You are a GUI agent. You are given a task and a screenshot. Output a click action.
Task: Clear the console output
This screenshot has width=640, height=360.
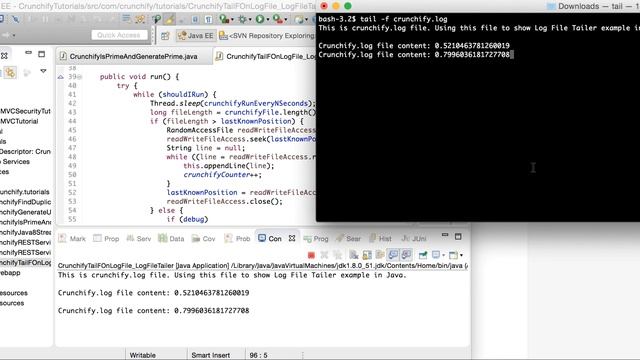click(354, 255)
